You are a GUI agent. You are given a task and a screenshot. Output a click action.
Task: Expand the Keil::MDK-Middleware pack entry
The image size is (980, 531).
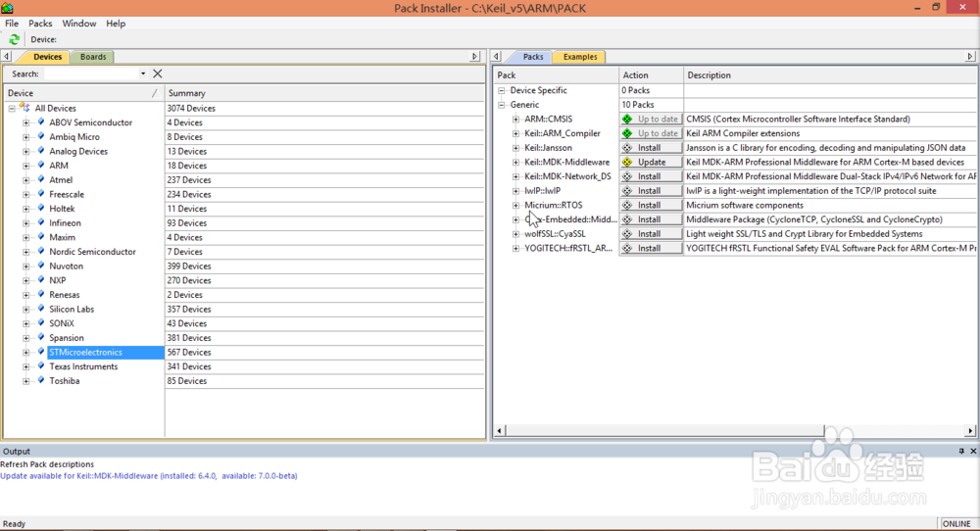click(x=515, y=163)
